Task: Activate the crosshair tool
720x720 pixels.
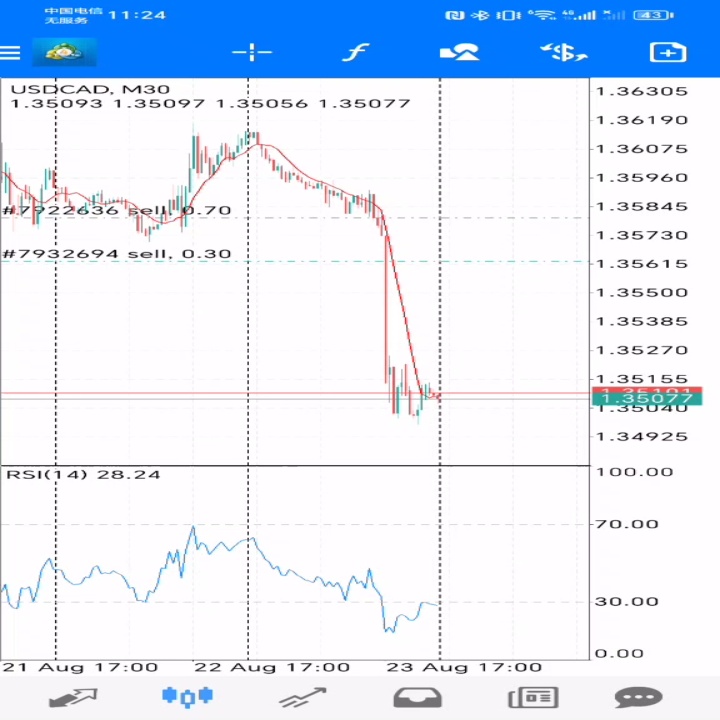Action: coord(252,52)
